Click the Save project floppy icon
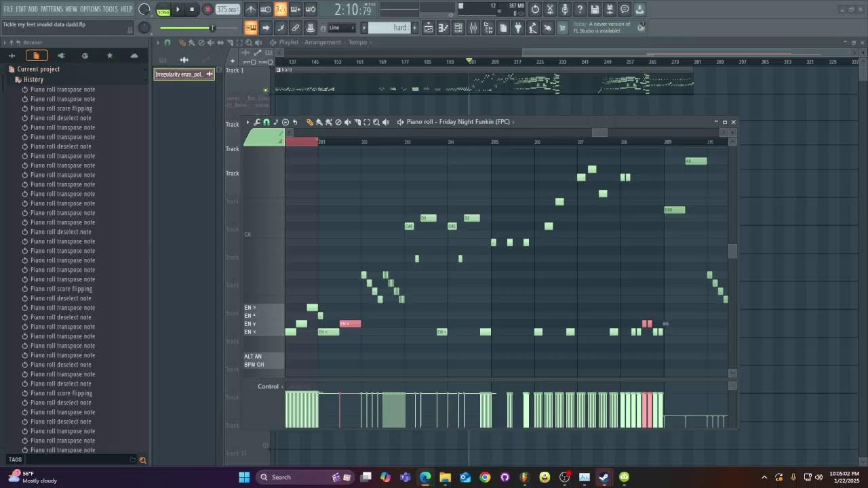The width and height of the screenshot is (868, 488). pyautogui.click(x=595, y=9)
